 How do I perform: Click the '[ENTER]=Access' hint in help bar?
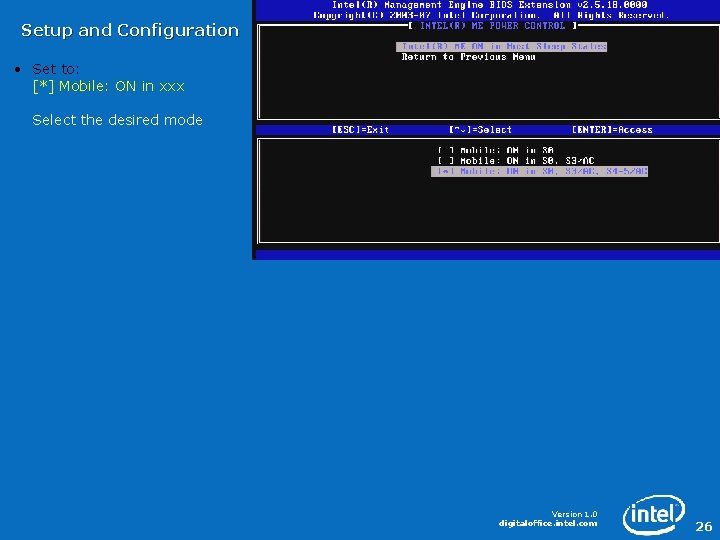[612, 130]
